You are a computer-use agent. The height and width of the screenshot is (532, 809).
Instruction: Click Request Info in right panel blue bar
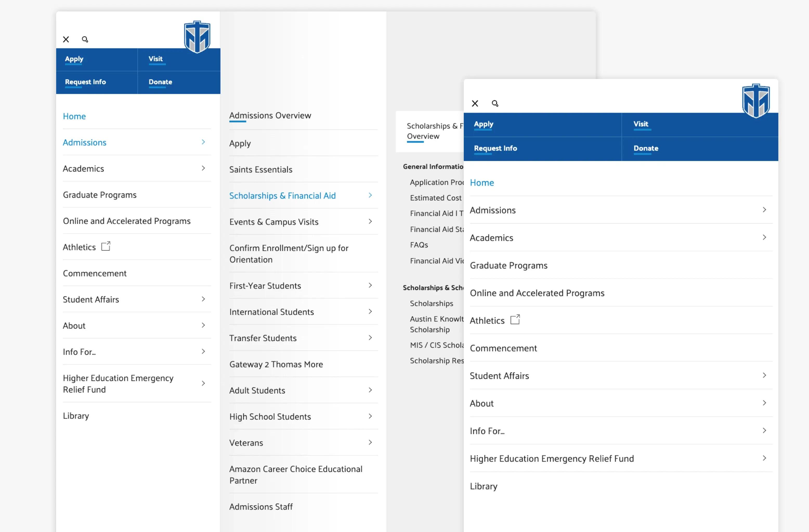[495, 148]
